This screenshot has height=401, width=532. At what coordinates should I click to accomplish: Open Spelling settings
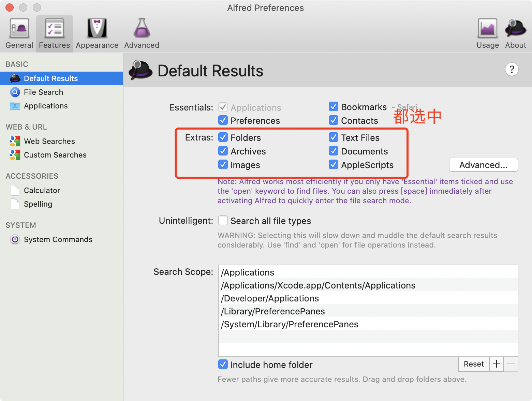coord(61,204)
